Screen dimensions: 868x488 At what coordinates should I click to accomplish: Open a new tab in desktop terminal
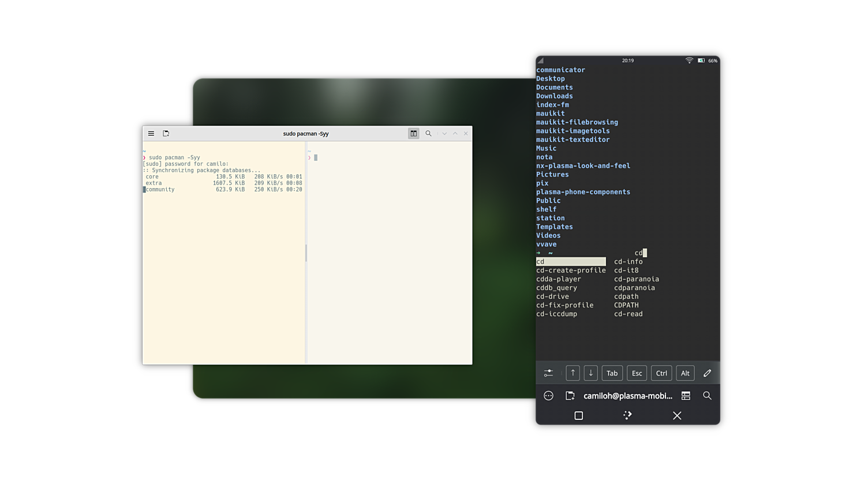pyautogui.click(x=166, y=133)
